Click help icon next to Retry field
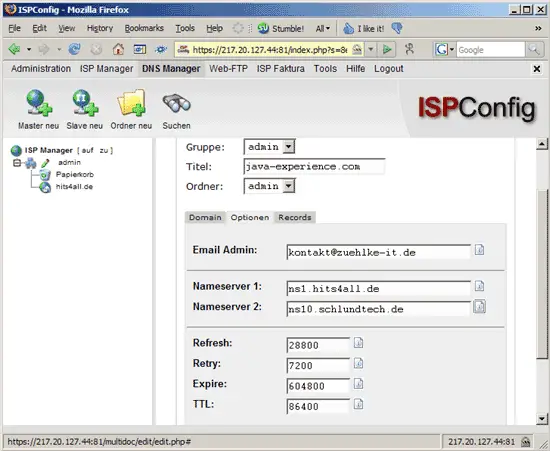550x451 pixels. point(358,363)
